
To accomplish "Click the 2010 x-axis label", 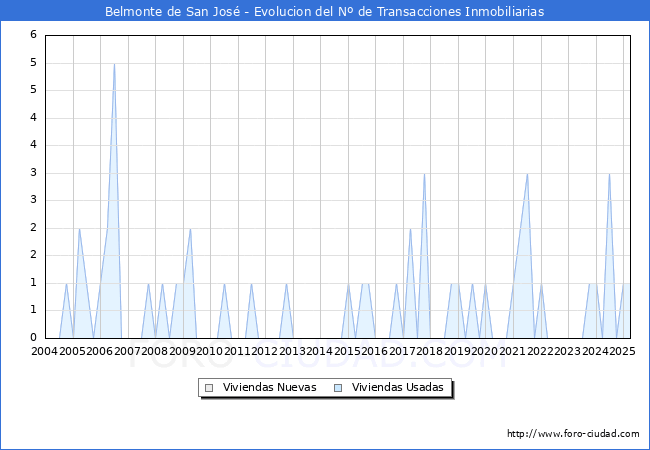I will [210, 351].
